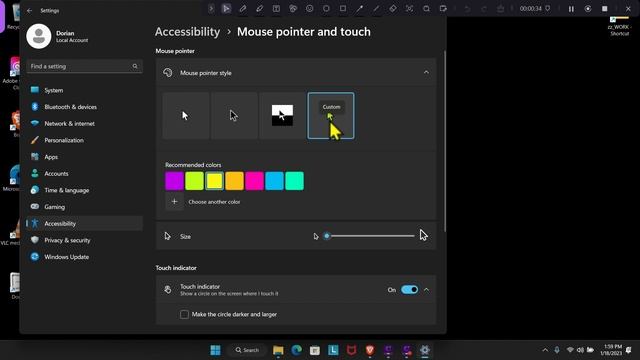Show hidden system tray icons

click(x=545, y=350)
